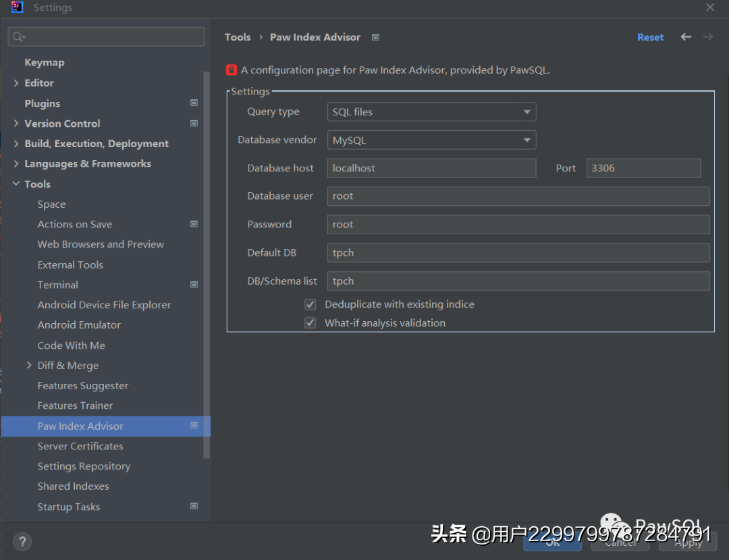Collapse the Tools section

[16, 184]
